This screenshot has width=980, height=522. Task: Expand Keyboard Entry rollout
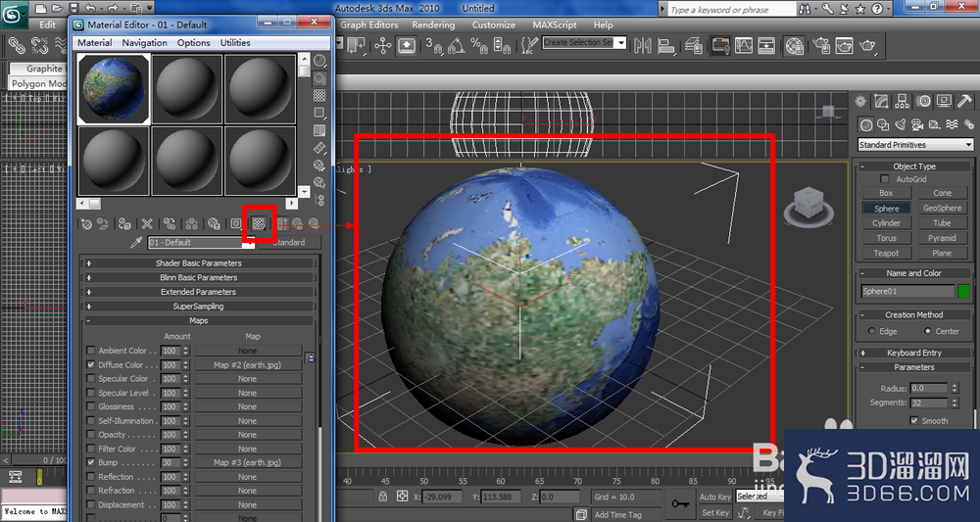click(914, 353)
